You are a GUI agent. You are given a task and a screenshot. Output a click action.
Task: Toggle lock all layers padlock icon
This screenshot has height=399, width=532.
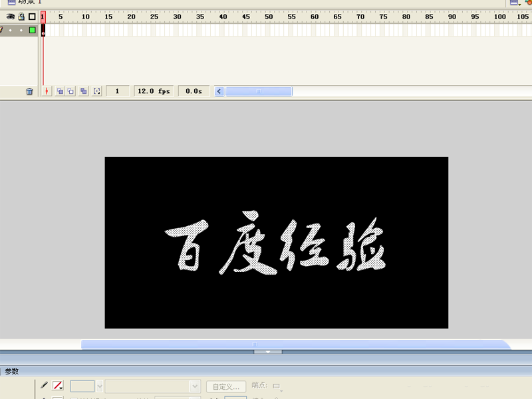tap(21, 16)
